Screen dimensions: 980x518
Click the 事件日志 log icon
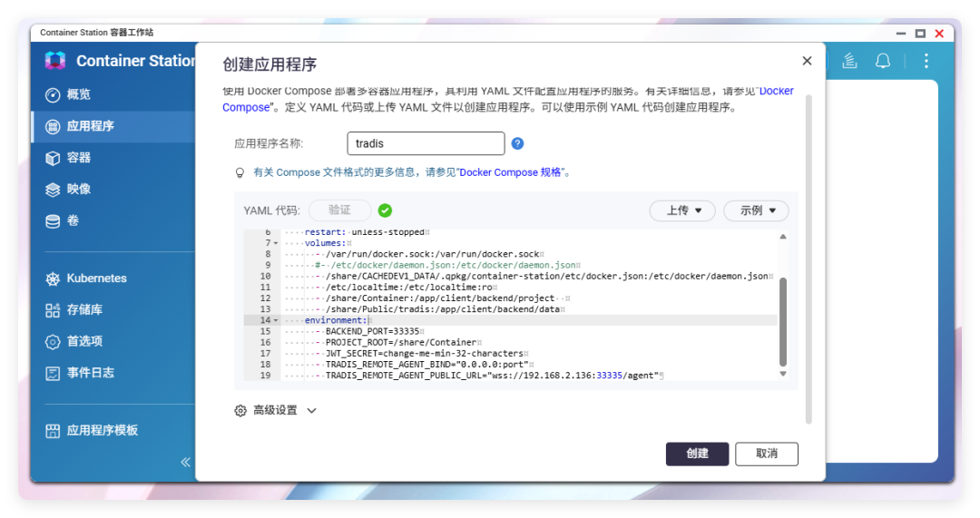53,374
